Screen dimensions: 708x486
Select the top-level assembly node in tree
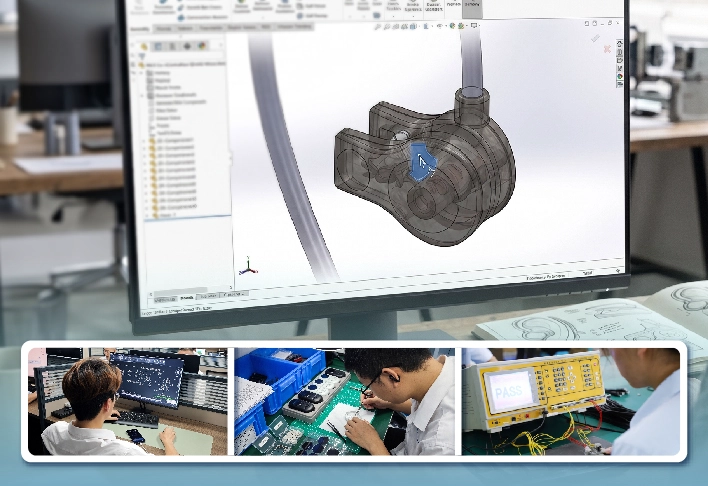pyautogui.click(x=181, y=65)
